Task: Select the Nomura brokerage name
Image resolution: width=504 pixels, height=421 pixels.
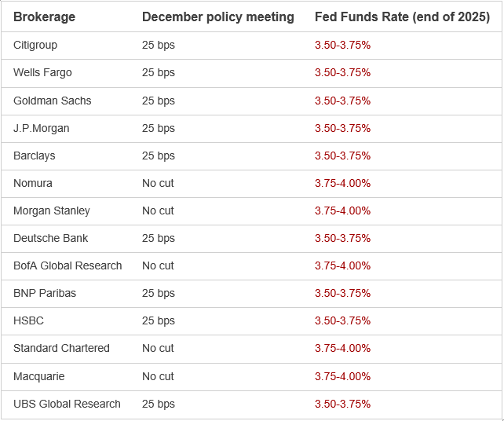Action: 33,183
